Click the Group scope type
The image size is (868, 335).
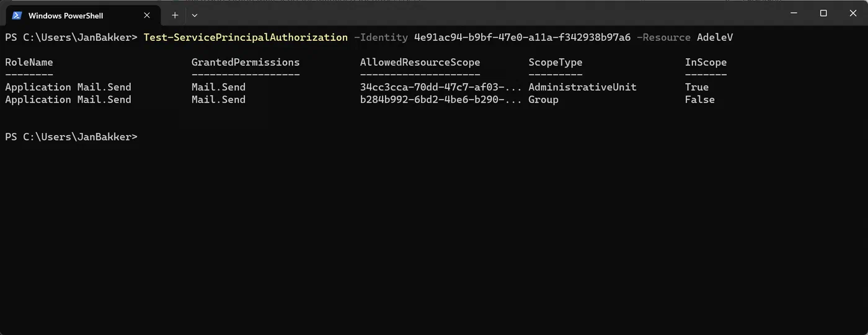click(543, 100)
